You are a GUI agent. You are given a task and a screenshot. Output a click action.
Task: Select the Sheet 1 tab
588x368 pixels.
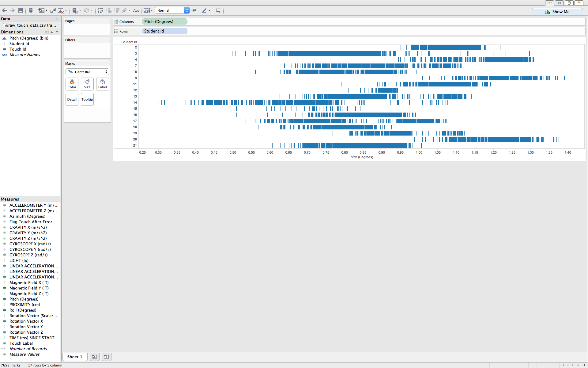pyautogui.click(x=75, y=357)
